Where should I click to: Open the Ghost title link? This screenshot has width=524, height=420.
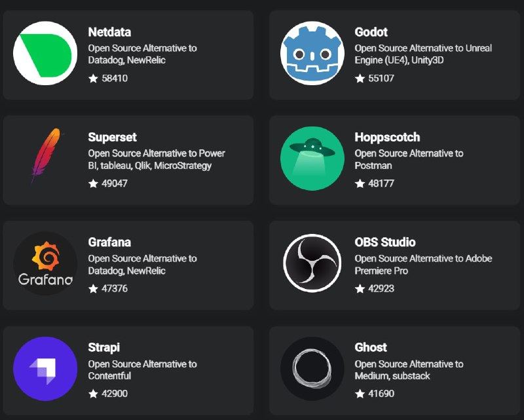point(371,347)
